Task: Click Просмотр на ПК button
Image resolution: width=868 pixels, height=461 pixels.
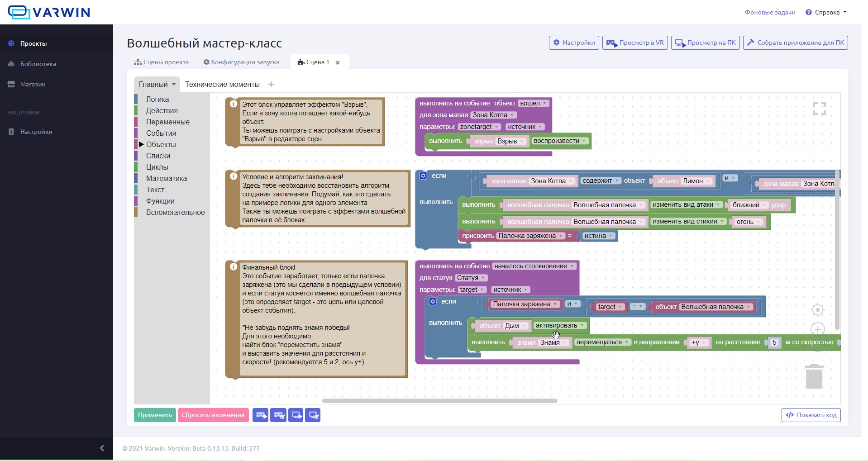Action: pos(705,43)
